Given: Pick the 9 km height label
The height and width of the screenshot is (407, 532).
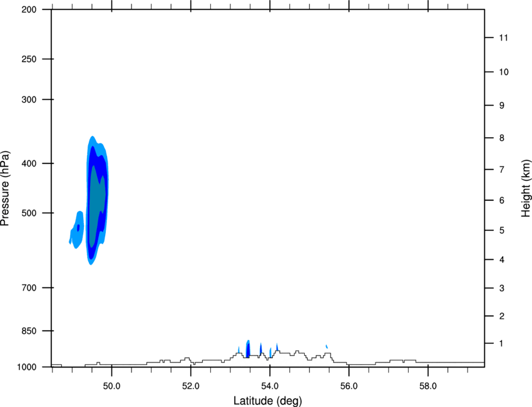Looking at the screenshot, I should [502, 106].
